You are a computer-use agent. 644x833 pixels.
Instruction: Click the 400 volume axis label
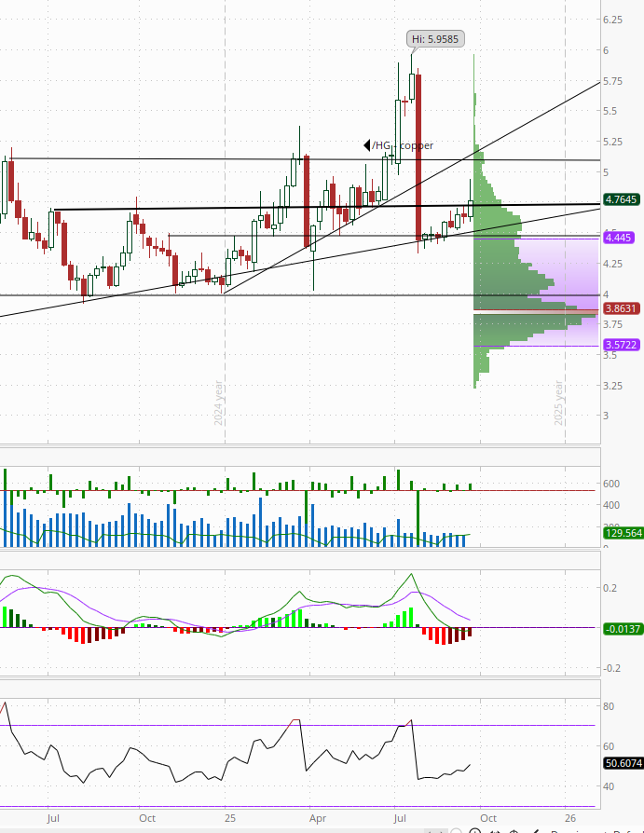tap(611, 505)
